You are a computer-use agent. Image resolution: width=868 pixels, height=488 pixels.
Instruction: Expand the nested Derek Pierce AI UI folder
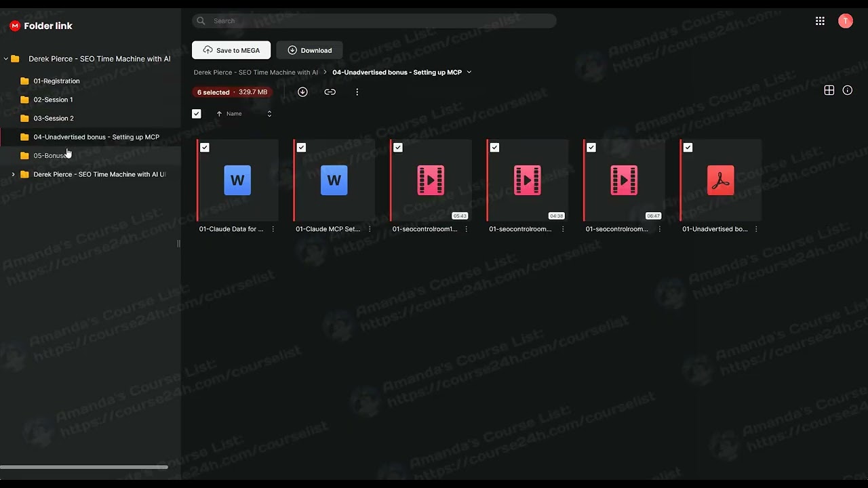point(13,174)
